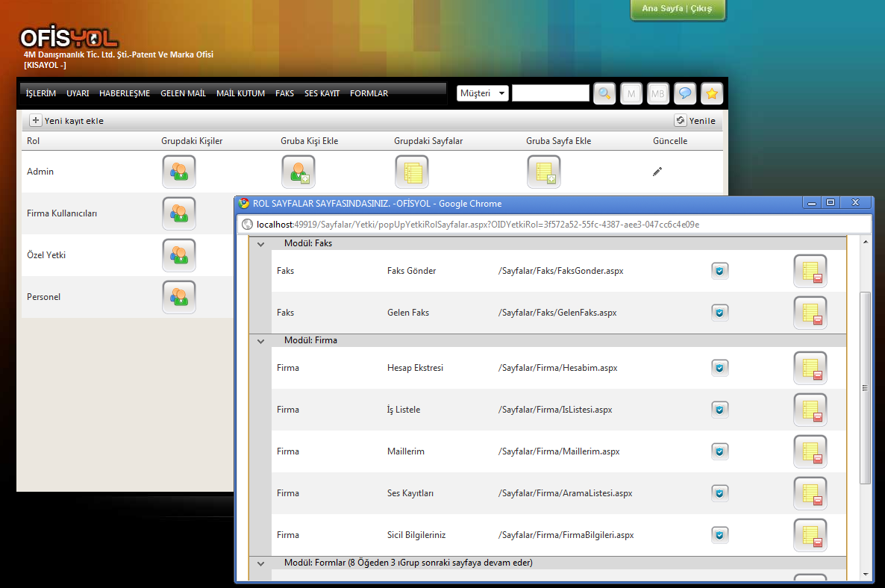Viewport: 885px width, 588px height.
Task: Click Yeni kayıt ekle button
Action: [66, 121]
